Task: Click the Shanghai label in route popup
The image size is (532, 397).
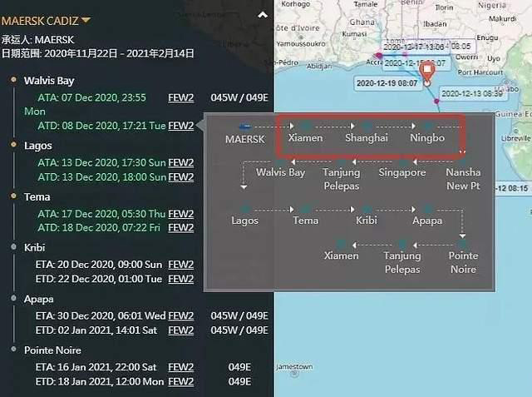Action: point(367,138)
